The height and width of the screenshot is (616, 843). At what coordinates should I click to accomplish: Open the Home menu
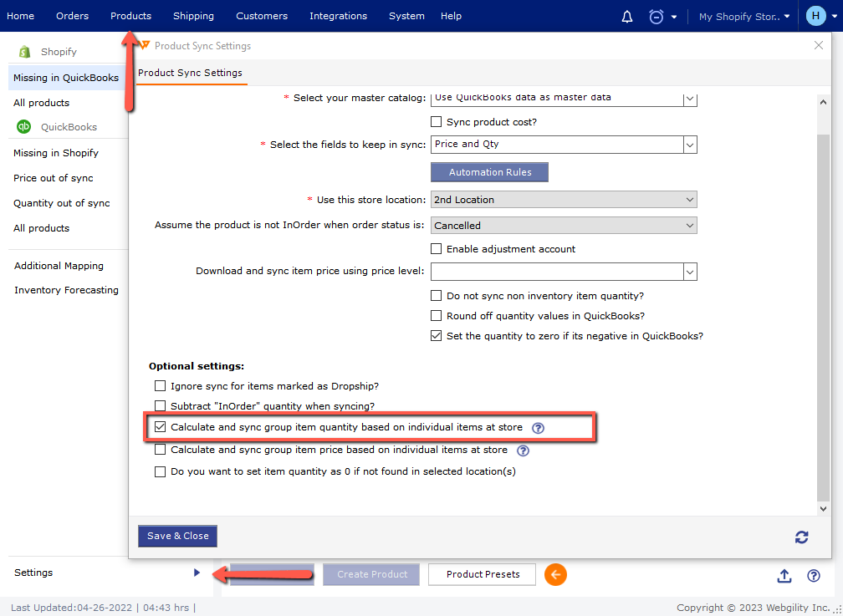[20, 16]
